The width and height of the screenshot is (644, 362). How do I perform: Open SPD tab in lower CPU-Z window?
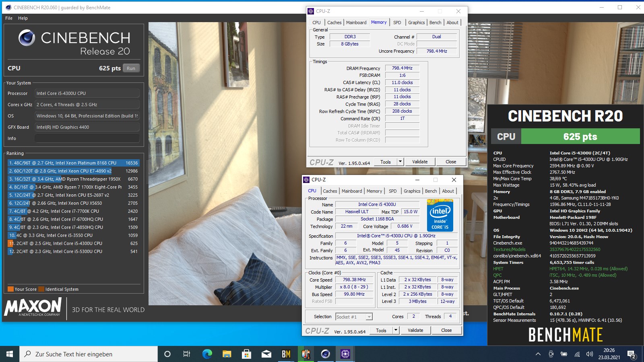pyautogui.click(x=393, y=191)
